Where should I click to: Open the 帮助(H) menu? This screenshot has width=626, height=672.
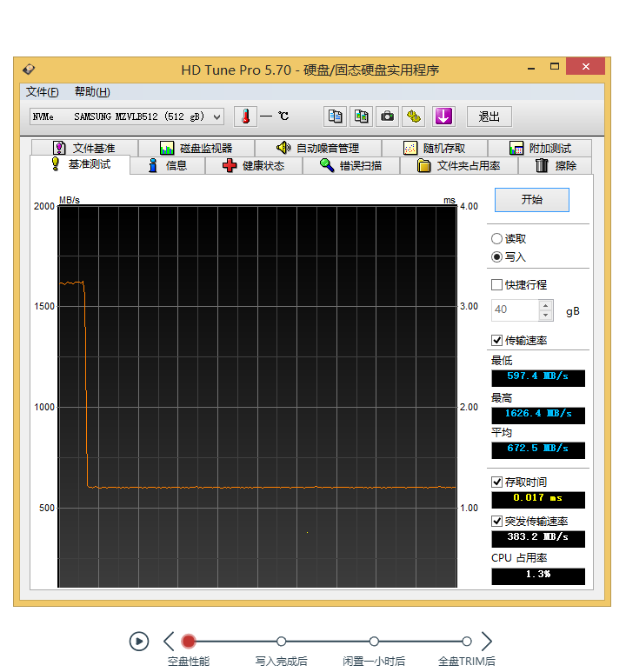pyautogui.click(x=92, y=91)
